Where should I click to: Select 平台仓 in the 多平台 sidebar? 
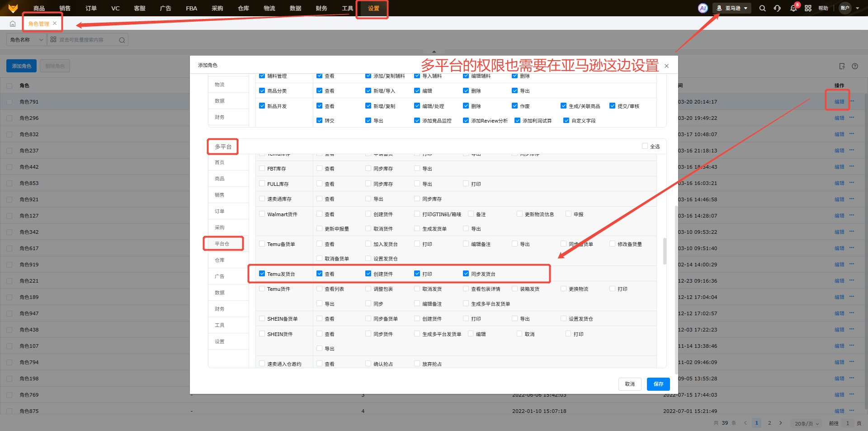[222, 244]
